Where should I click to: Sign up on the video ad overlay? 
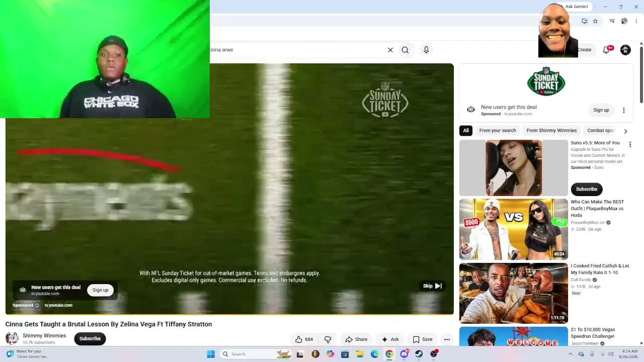click(x=100, y=290)
